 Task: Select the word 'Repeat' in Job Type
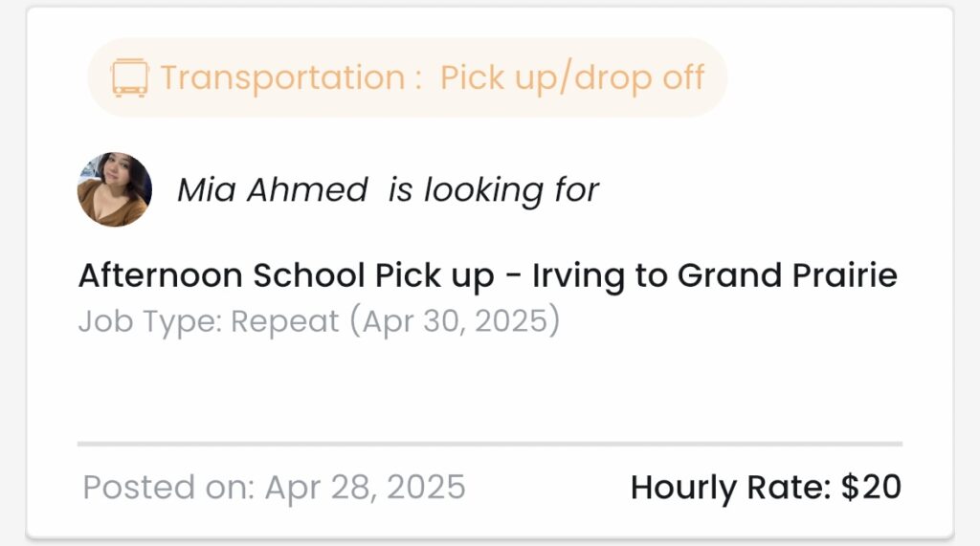click(x=285, y=322)
